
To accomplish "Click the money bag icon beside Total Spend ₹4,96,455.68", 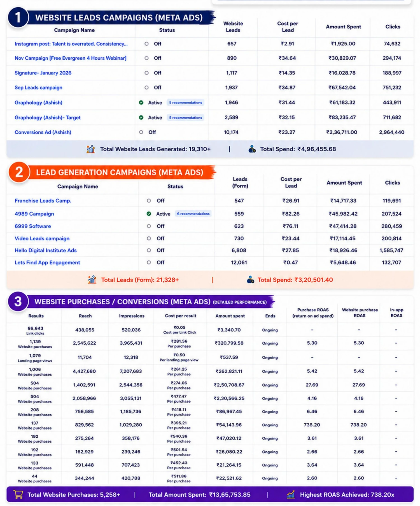I will pyautogui.click(x=252, y=149).
